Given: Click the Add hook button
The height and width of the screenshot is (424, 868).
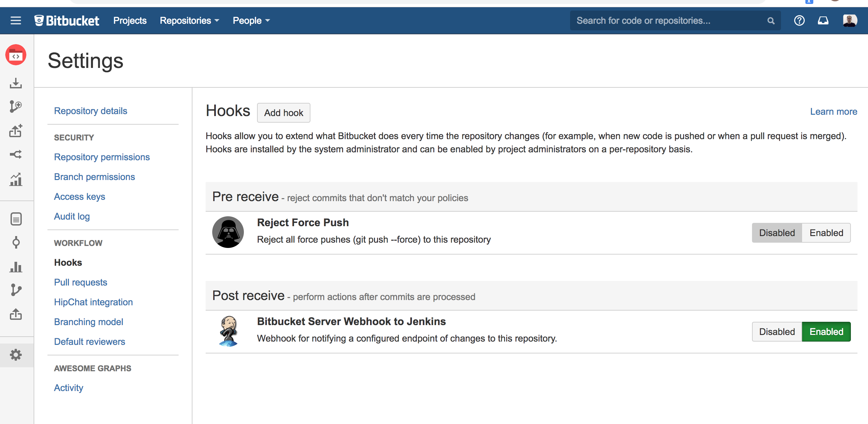Looking at the screenshot, I should tap(283, 113).
